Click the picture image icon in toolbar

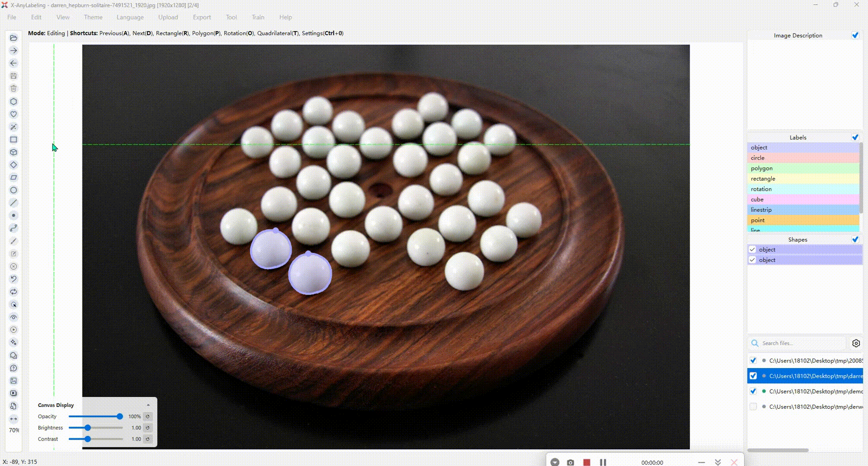pyautogui.click(x=13, y=381)
